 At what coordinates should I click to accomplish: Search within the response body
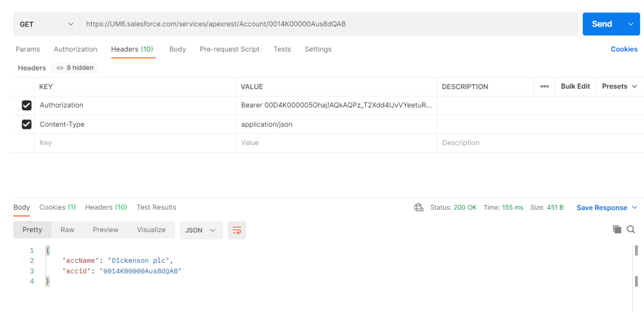click(x=631, y=229)
